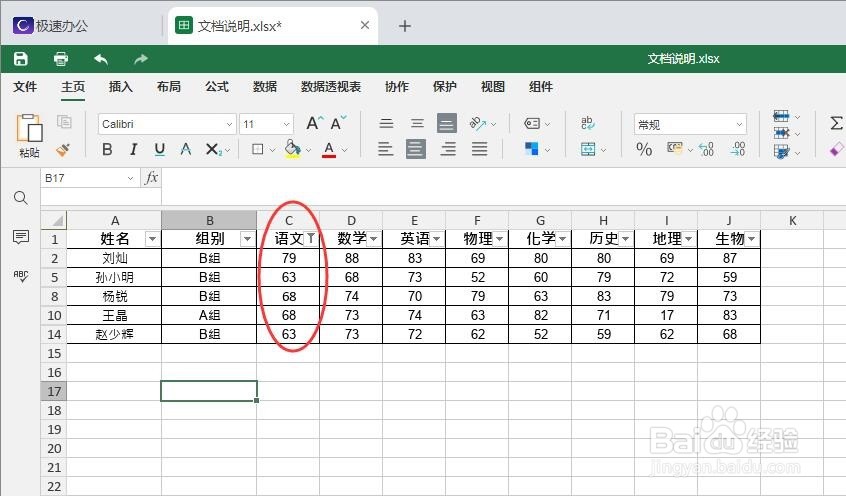Justify text alignment
846x496 pixels.
click(x=479, y=149)
